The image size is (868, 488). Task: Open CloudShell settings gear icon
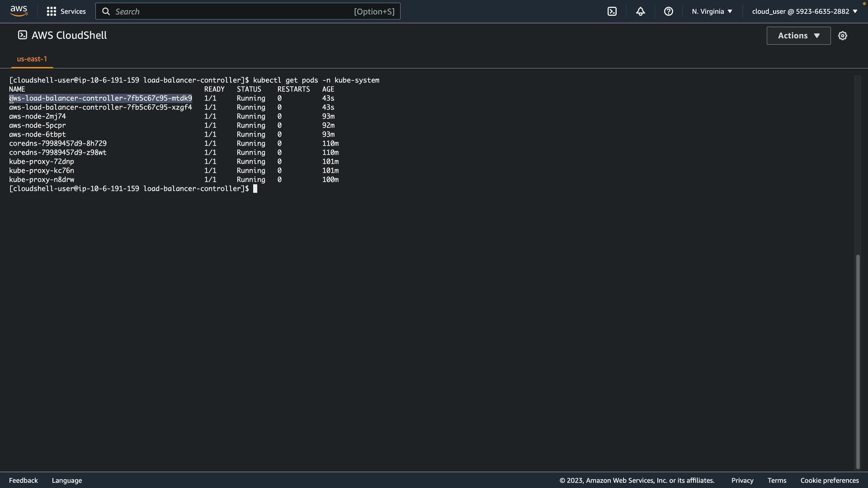[842, 36]
